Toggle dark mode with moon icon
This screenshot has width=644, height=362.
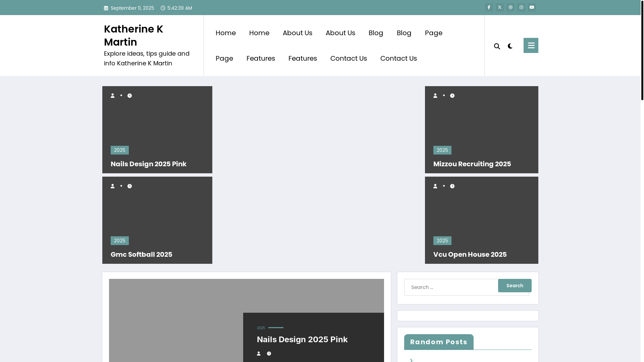point(510,46)
